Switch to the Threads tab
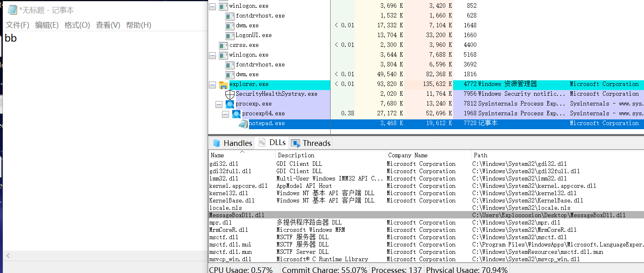 coord(311,143)
